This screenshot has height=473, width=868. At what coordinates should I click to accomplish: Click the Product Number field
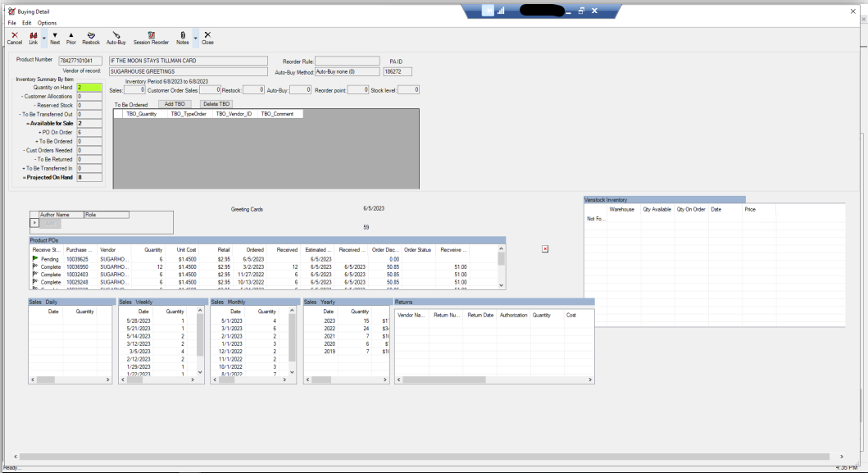pos(80,61)
